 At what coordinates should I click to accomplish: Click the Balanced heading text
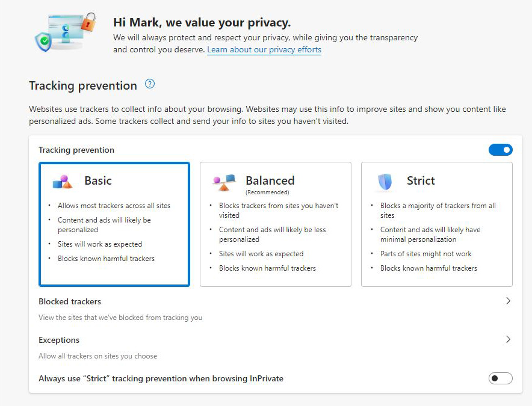270,180
